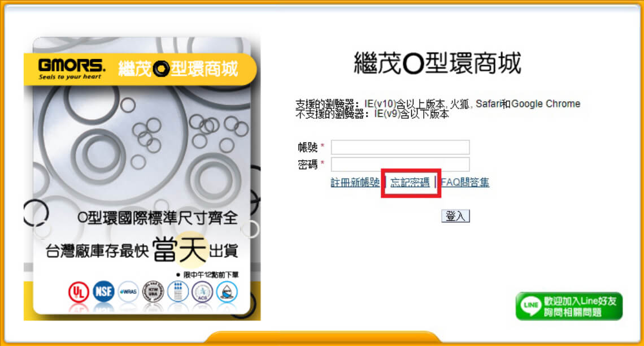Click the green LINE speech bubble icon
Screen dimensions: 644x346
tap(530, 306)
